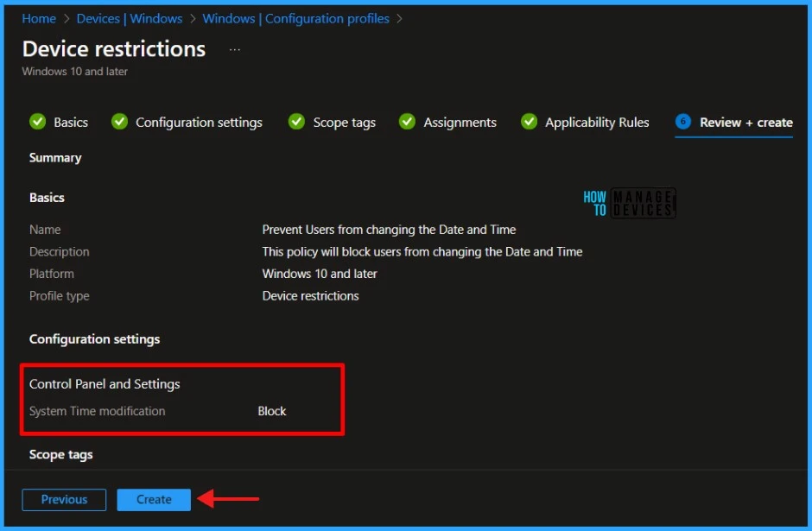The width and height of the screenshot is (812, 531).
Task: Click the green checkmark beside Applicability Rules
Action: tap(529, 122)
